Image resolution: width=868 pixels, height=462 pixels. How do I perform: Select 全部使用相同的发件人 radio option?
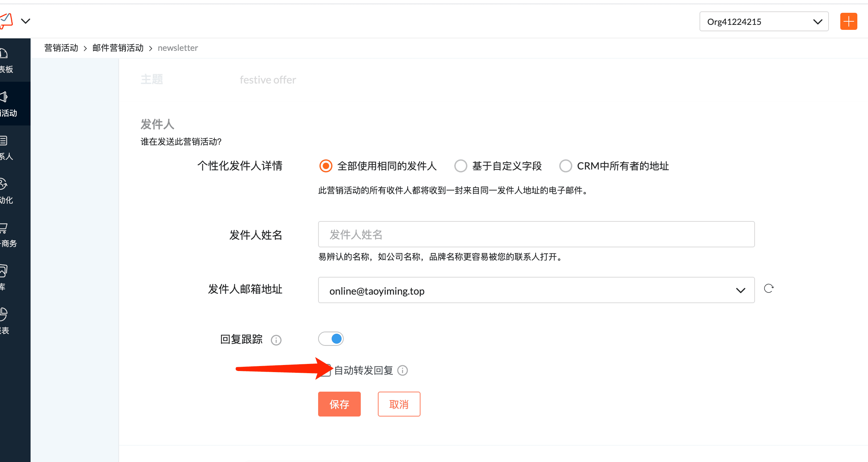click(x=326, y=166)
